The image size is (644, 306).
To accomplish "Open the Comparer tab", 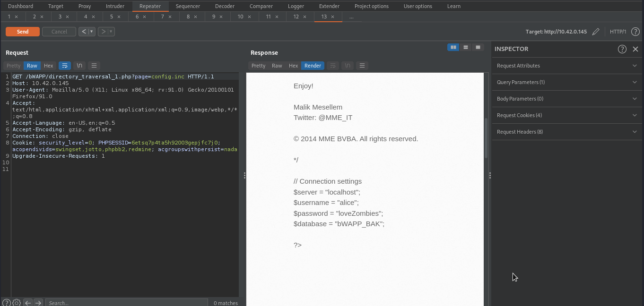I will 261,6.
